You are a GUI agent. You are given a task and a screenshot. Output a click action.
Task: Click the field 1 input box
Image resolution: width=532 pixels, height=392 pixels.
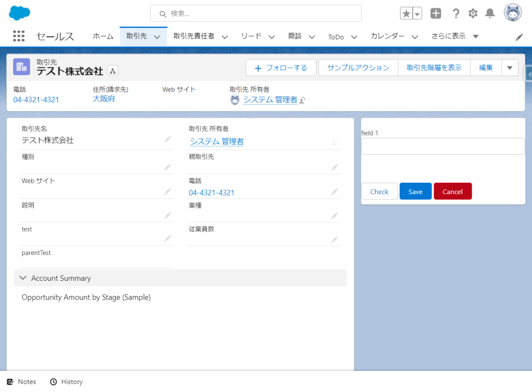[443, 146]
